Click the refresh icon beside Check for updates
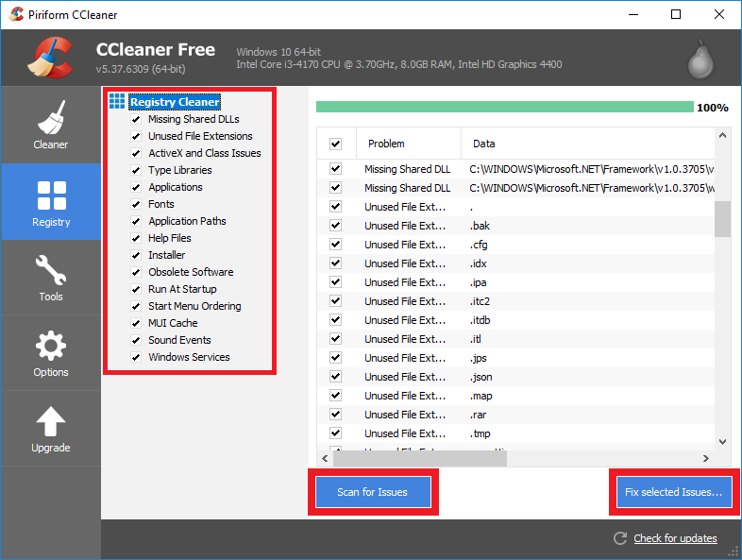Image resolution: width=742 pixels, height=560 pixels. (620, 538)
